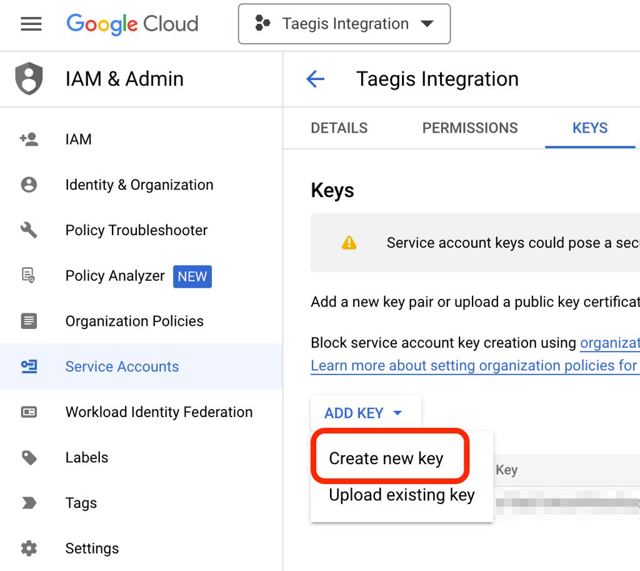Click the yellow warning triangle icon
The height and width of the screenshot is (571, 640).
[349, 243]
